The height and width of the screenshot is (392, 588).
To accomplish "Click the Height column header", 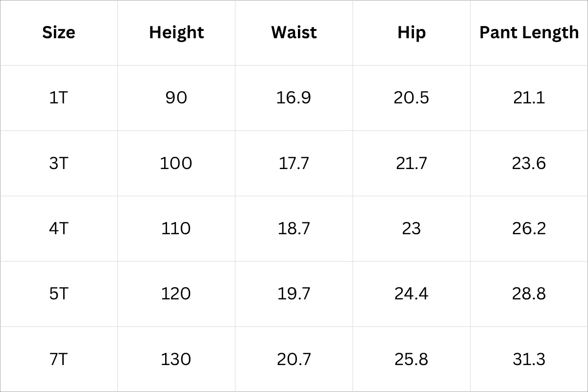I will [x=176, y=32].
